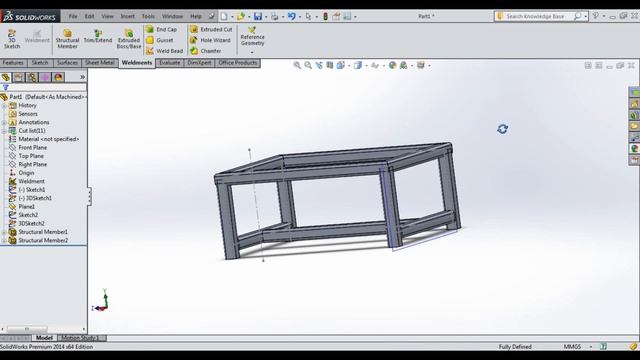The image size is (640, 360).
Task: Expand the Structural Member1 feature
Action: [x=4, y=232]
